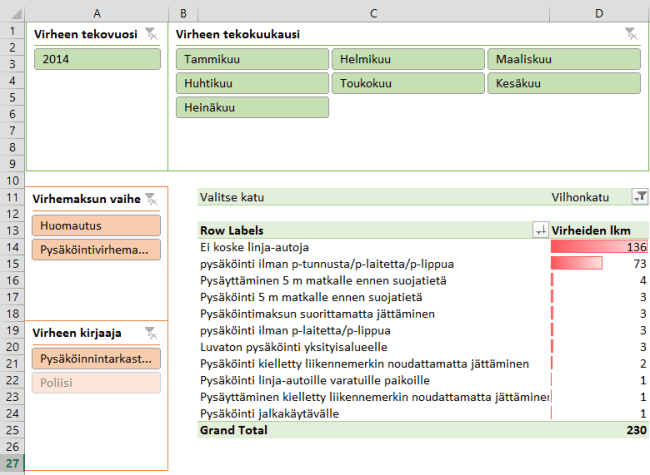Clear filter on Virheen tekokuukausi slicer

click(x=629, y=34)
